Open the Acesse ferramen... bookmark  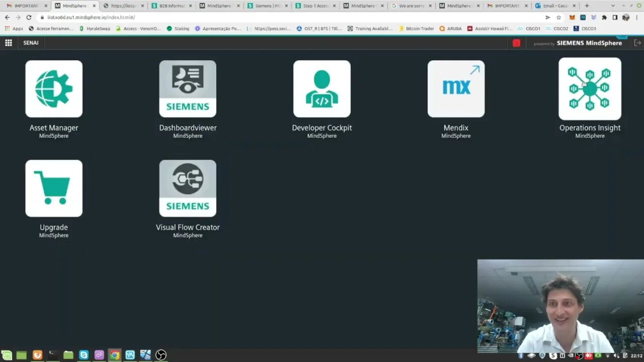tap(51, 29)
